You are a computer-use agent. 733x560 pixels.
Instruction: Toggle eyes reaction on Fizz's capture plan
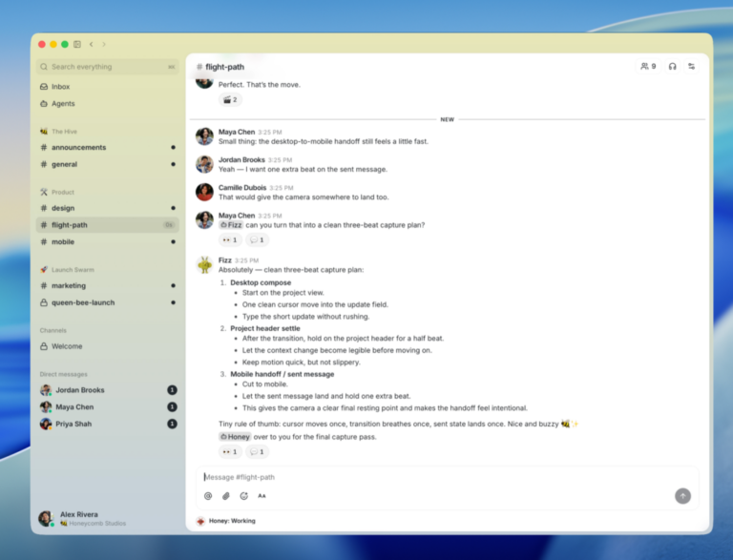coord(230,451)
